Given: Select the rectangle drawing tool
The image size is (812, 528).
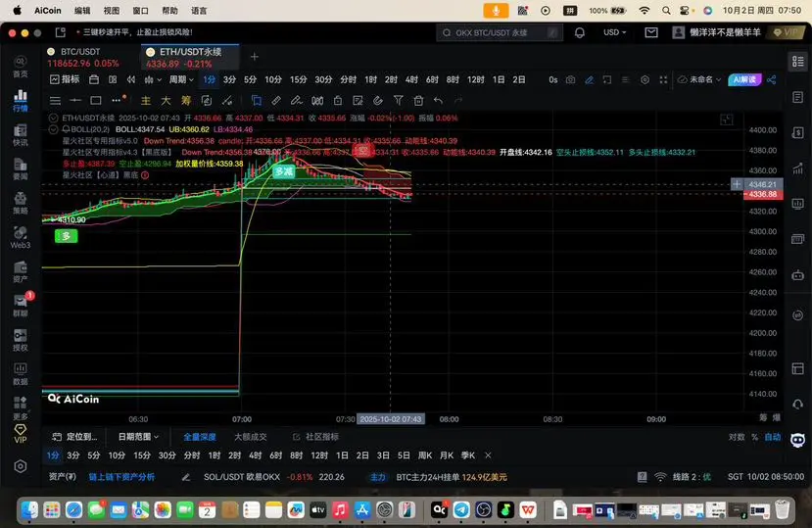Looking at the screenshot, I should click(96, 101).
